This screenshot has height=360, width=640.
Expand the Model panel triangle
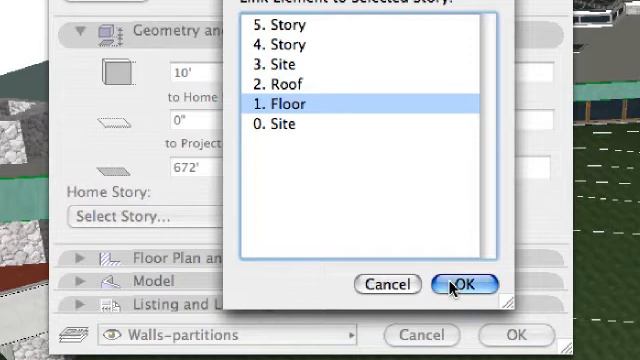click(x=80, y=281)
